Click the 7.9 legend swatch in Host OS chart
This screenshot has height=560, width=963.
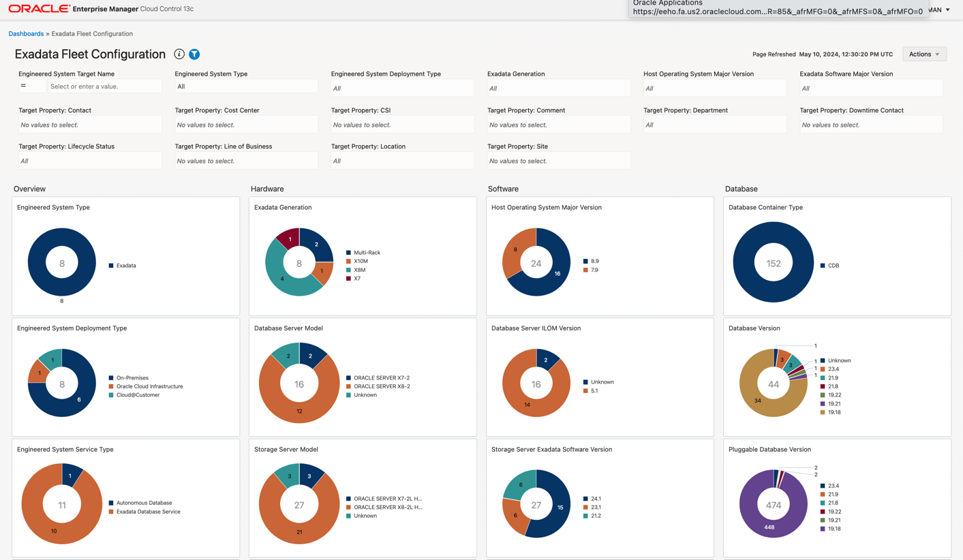pyautogui.click(x=585, y=270)
